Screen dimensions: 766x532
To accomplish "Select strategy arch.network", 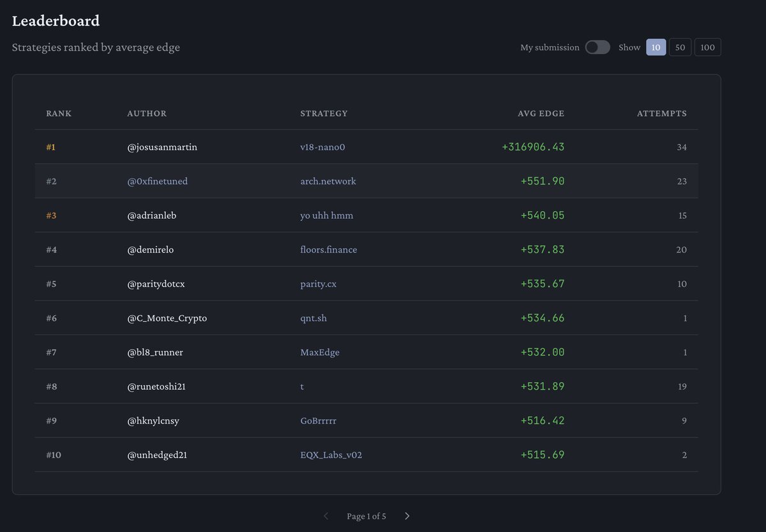I will coord(328,181).
